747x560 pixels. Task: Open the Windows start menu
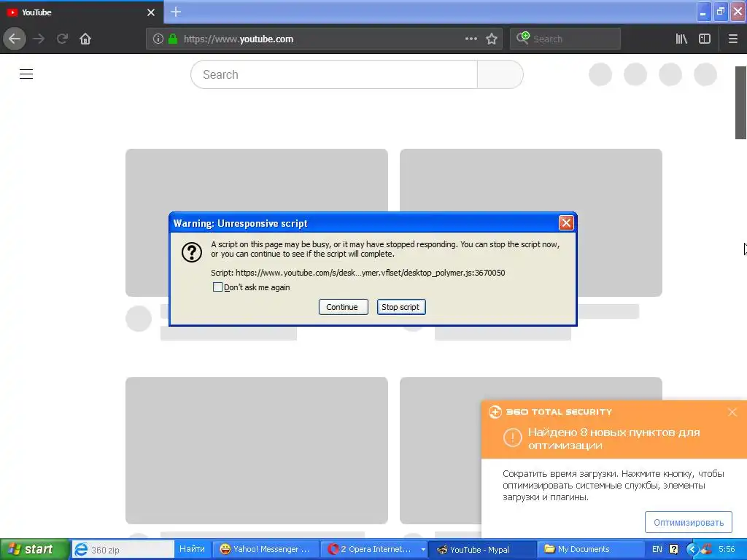pos(34,550)
